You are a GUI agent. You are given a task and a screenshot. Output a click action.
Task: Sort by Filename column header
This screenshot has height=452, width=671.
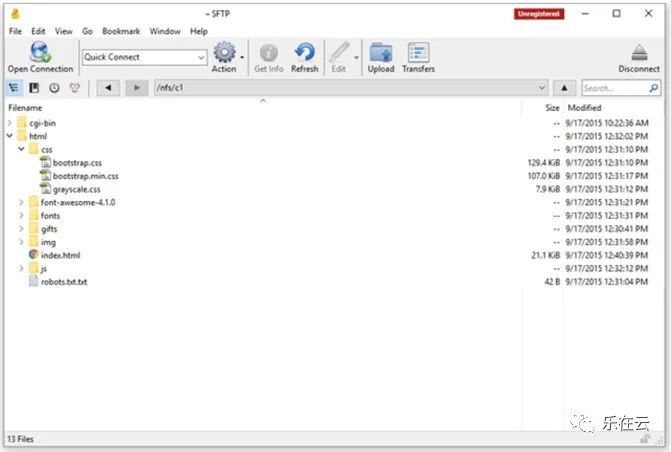tap(25, 108)
